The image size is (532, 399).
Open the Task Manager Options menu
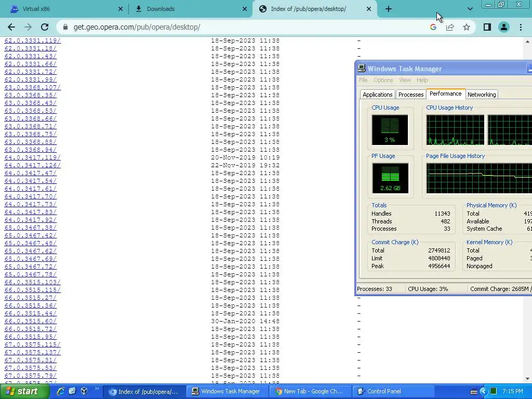pos(383,80)
